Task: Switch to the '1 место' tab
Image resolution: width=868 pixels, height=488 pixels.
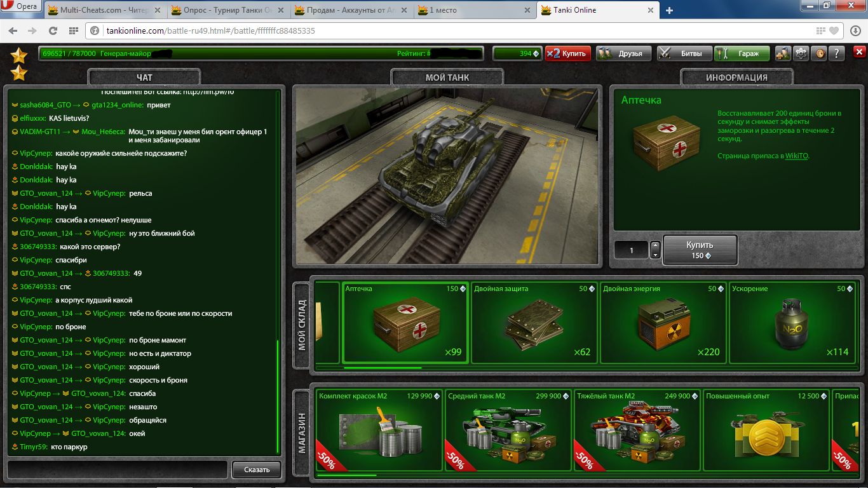Action: pos(476,11)
